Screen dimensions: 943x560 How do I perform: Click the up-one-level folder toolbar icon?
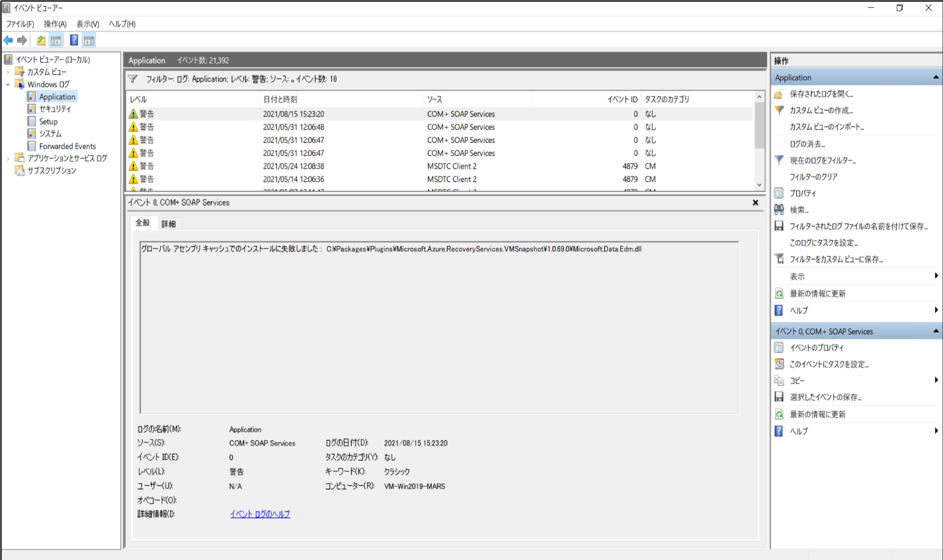[41, 40]
